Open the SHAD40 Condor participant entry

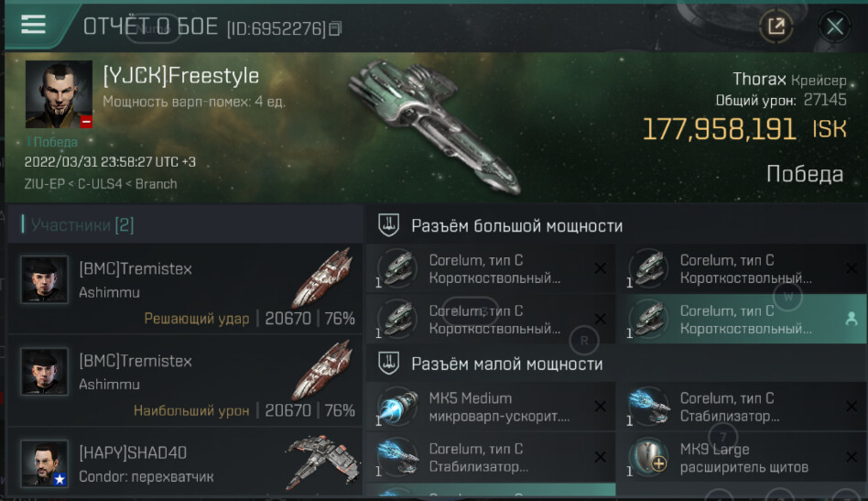186,464
